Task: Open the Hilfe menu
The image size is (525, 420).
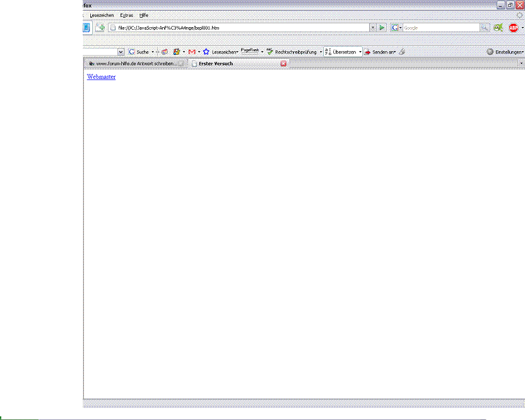Action: point(144,15)
